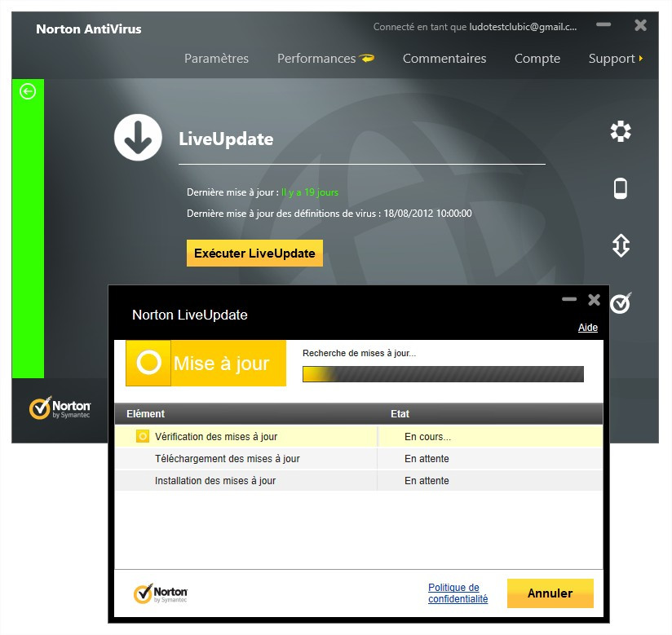The height and width of the screenshot is (635, 672).
Task: Click the update search progress bar
Action: 443,374
